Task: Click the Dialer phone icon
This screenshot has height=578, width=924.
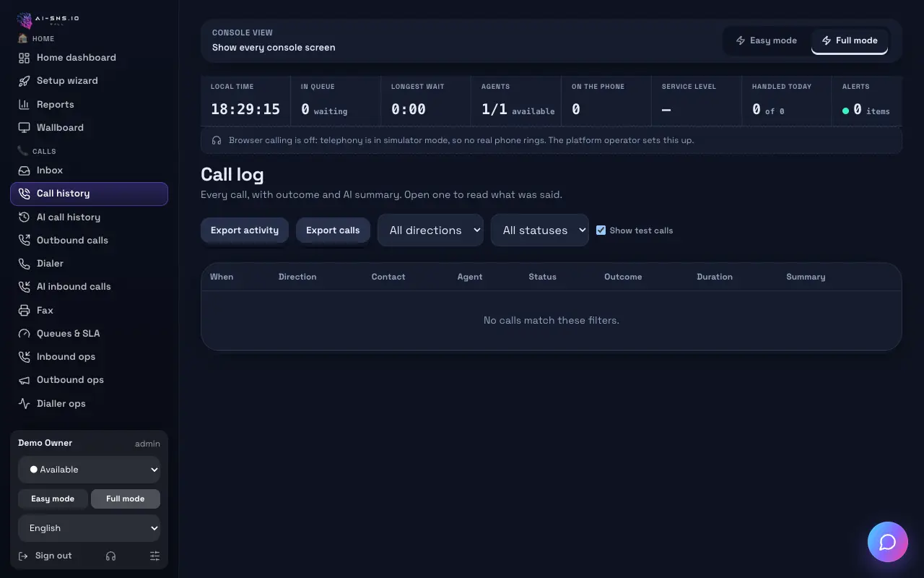Action: pos(24,264)
